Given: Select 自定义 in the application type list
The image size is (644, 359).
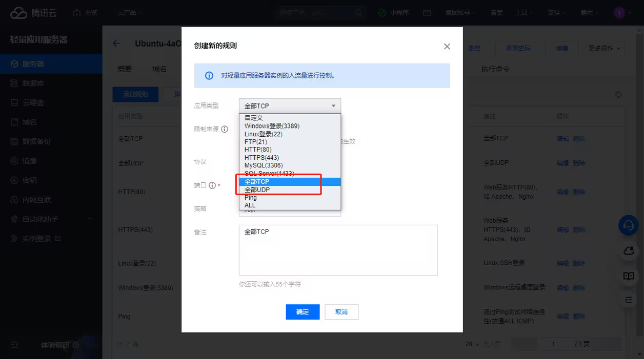Looking at the screenshot, I should coord(290,118).
